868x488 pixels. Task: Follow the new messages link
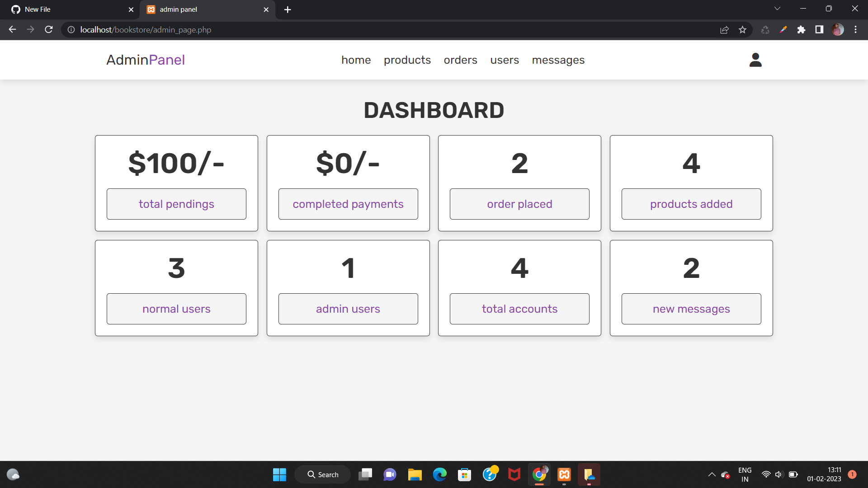click(x=691, y=309)
